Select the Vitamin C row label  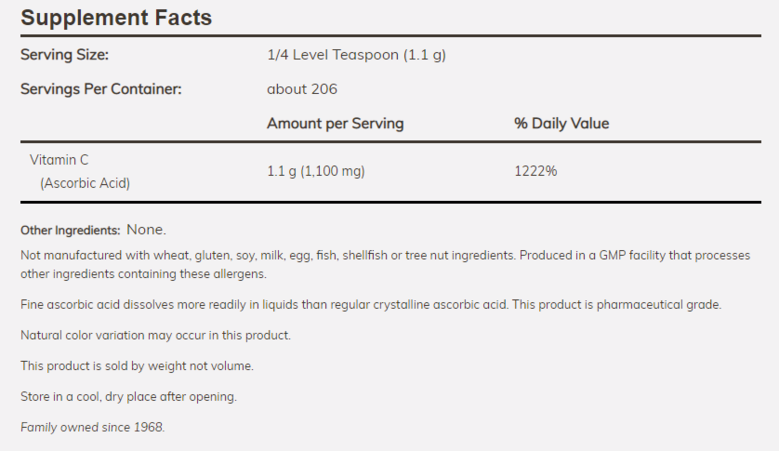pos(59,160)
